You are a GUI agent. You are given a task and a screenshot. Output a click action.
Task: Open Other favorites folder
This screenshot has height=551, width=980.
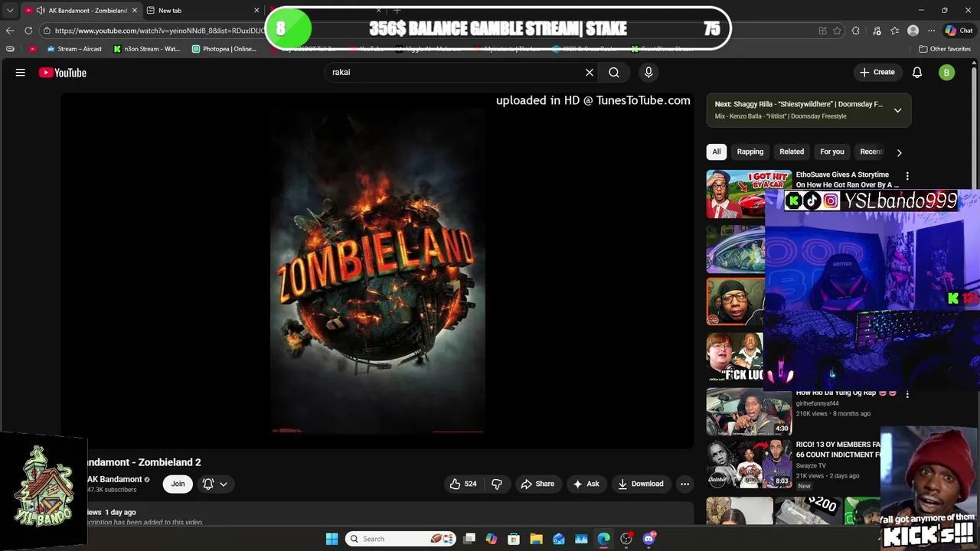(945, 49)
